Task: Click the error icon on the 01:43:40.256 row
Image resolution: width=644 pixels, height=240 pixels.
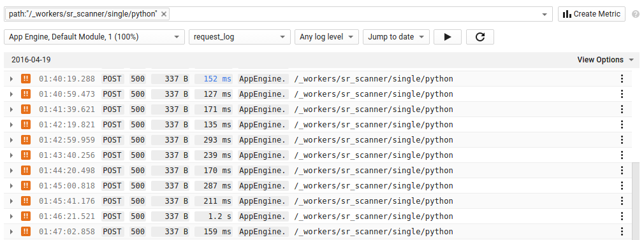Action: (x=26, y=155)
